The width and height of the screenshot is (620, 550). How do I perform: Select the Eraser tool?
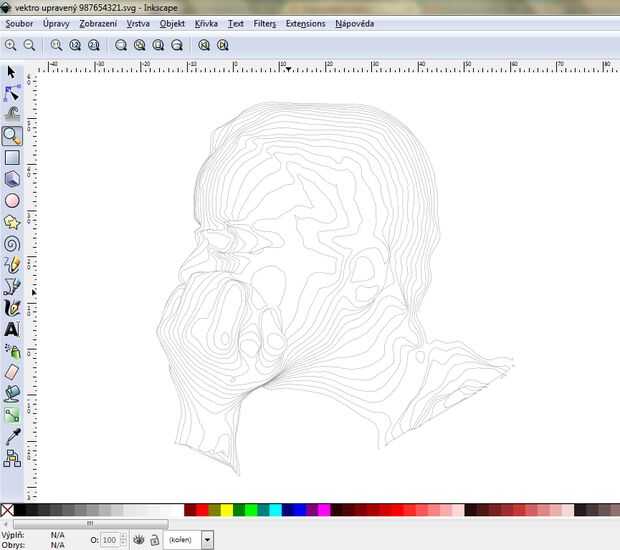[12, 372]
